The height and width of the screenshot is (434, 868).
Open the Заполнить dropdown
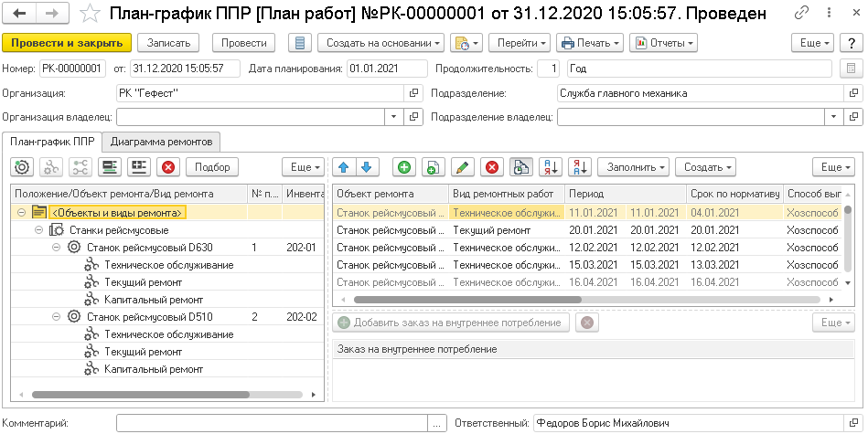click(633, 167)
